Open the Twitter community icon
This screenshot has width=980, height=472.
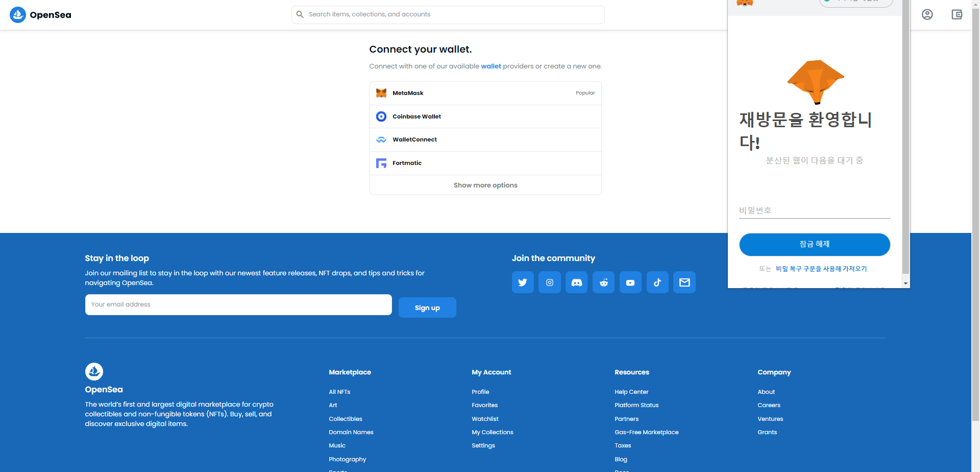click(x=523, y=282)
